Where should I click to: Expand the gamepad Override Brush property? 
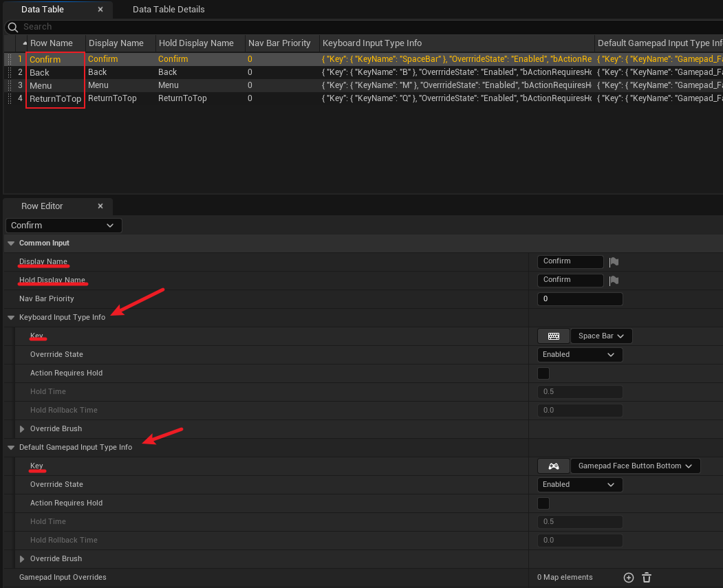[x=22, y=558]
